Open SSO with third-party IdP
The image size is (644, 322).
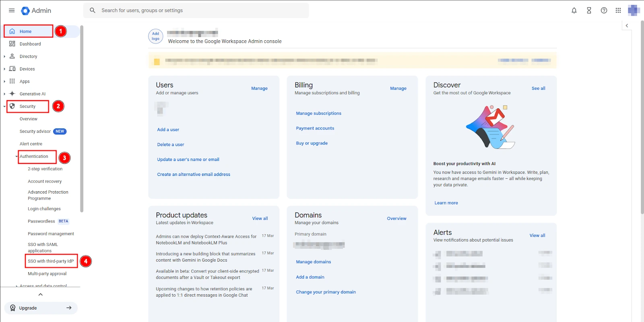[x=51, y=261]
